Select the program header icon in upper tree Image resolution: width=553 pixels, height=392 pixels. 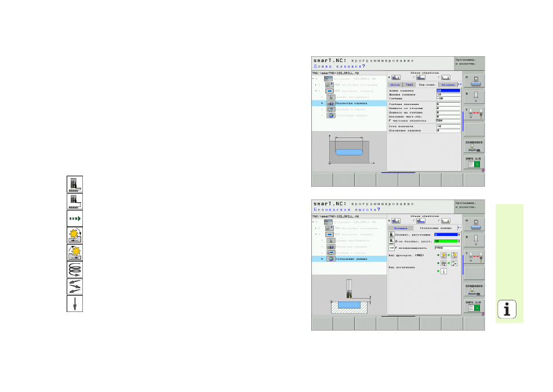coord(328,79)
